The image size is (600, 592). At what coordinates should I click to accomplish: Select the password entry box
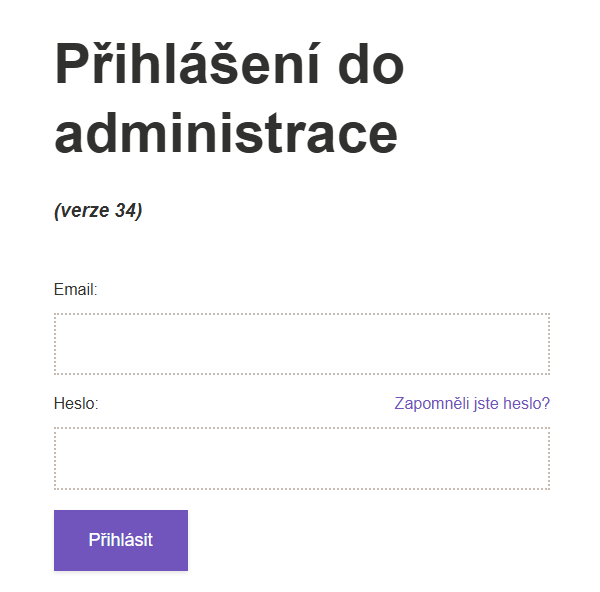coord(301,459)
